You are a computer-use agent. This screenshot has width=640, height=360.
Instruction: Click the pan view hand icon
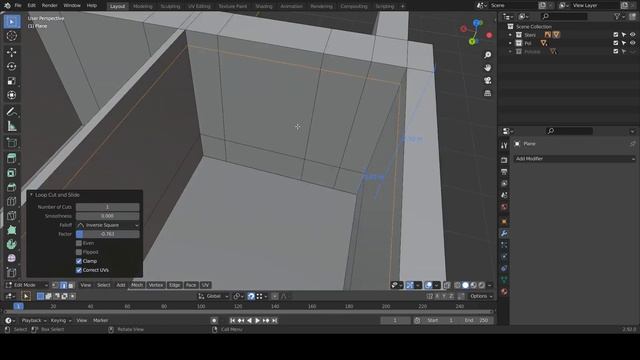click(x=487, y=67)
